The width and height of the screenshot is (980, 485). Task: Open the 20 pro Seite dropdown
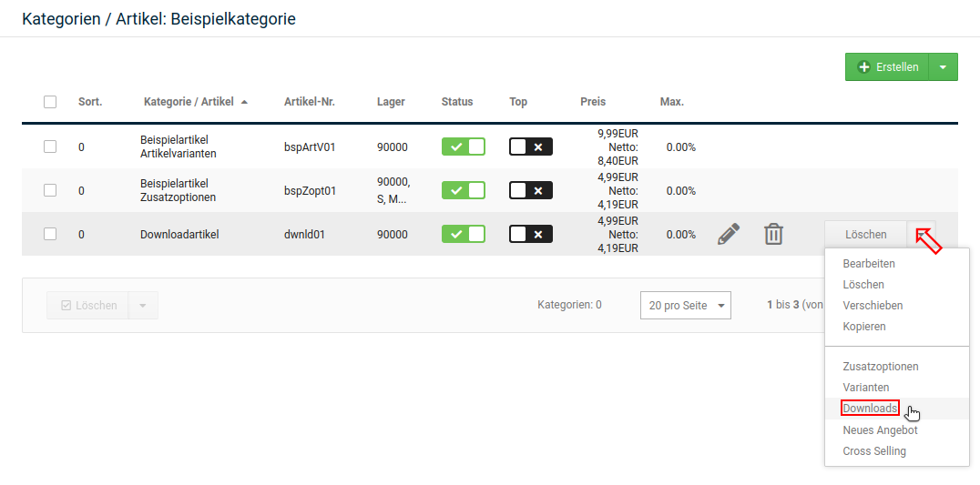(685, 306)
